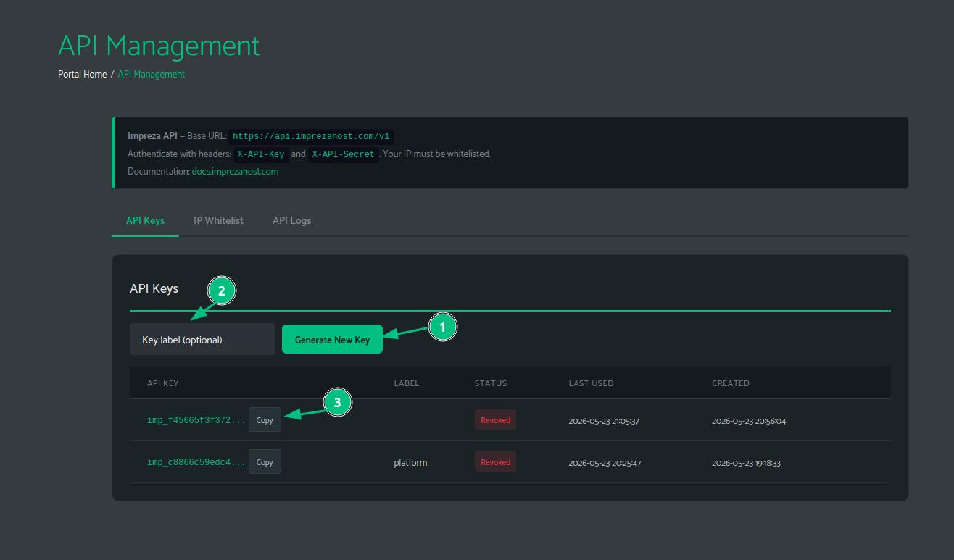Click the platform label cell
Image resolution: width=954 pixels, height=560 pixels.
[410, 462]
